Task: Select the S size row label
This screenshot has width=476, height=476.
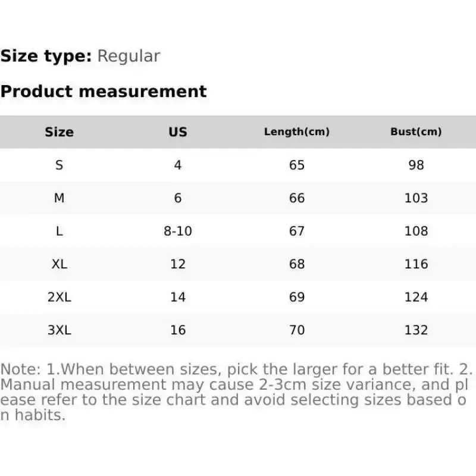Action: (59, 165)
